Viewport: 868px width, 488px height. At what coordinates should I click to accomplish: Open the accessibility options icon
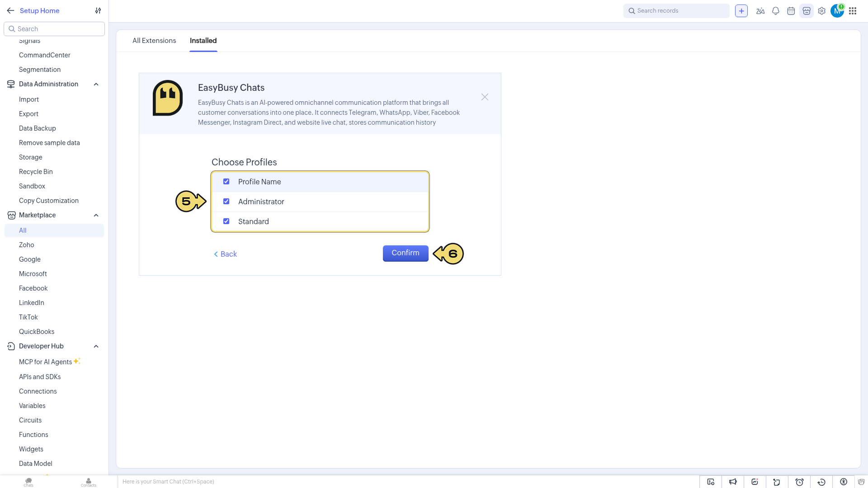pos(844,482)
